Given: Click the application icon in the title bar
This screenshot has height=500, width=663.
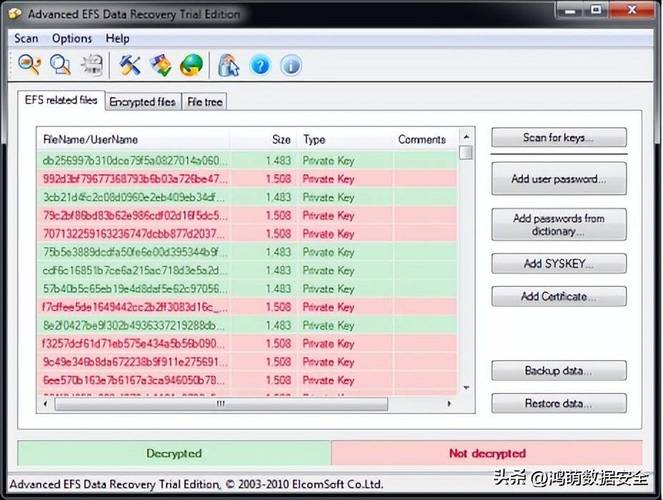Looking at the screenshot, I should pos(15,14).
